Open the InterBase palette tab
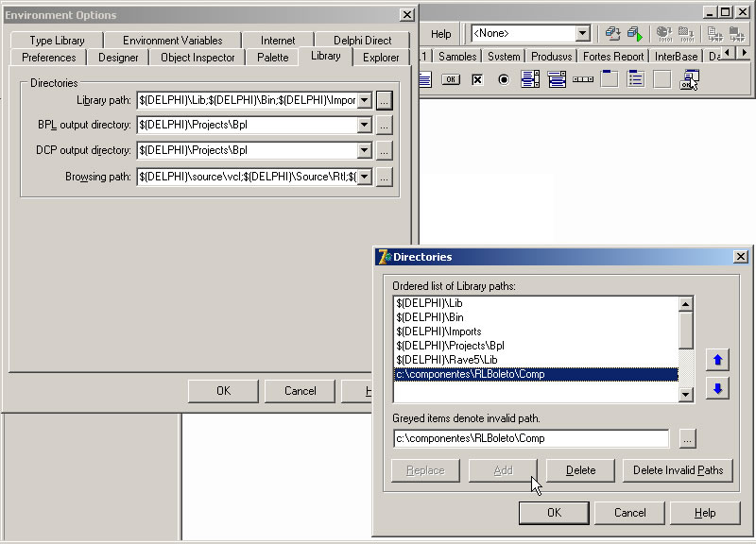This screenshot has height=544, width=756. tap(676, 57)
